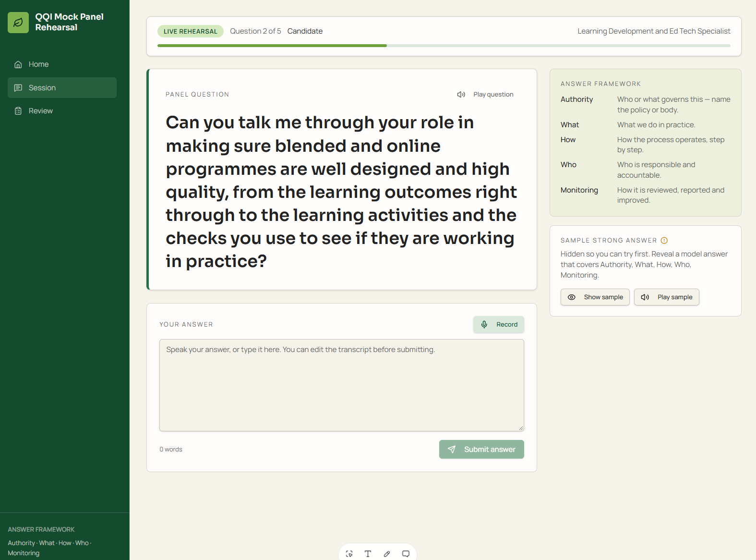Click the 'Monitoring' framework row label
The image size is (756, 560).
click(579, 190)
